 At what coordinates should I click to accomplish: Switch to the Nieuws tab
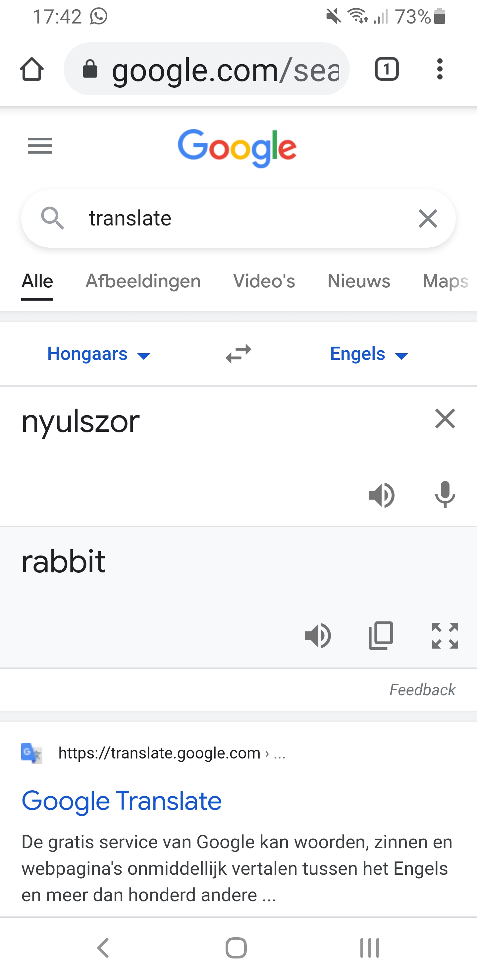359,281
